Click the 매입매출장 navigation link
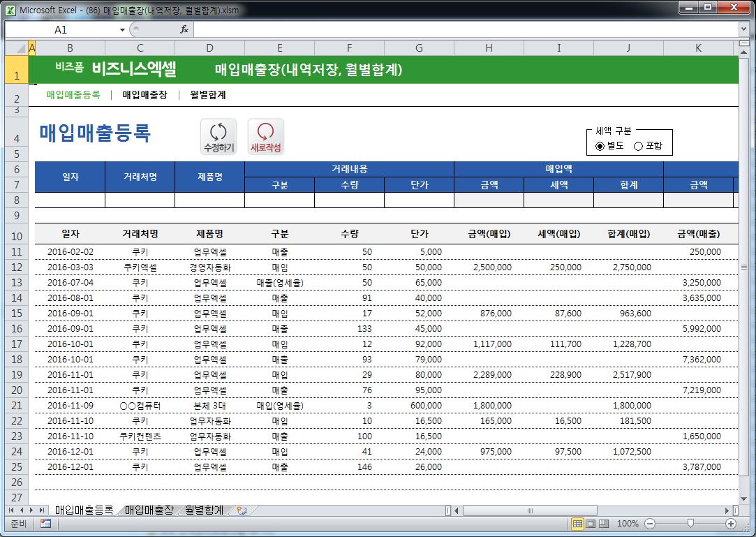 click(x=144, y=95)
